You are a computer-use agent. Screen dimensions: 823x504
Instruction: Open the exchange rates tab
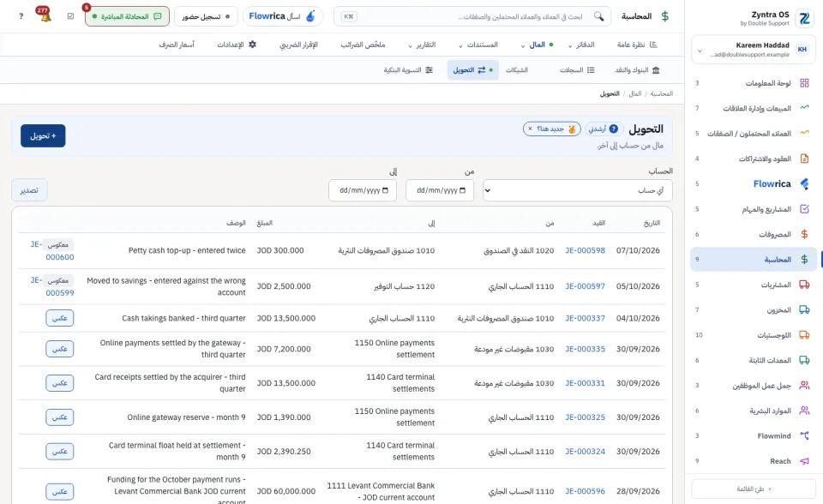pyautogui.click(x=177, y=45)
